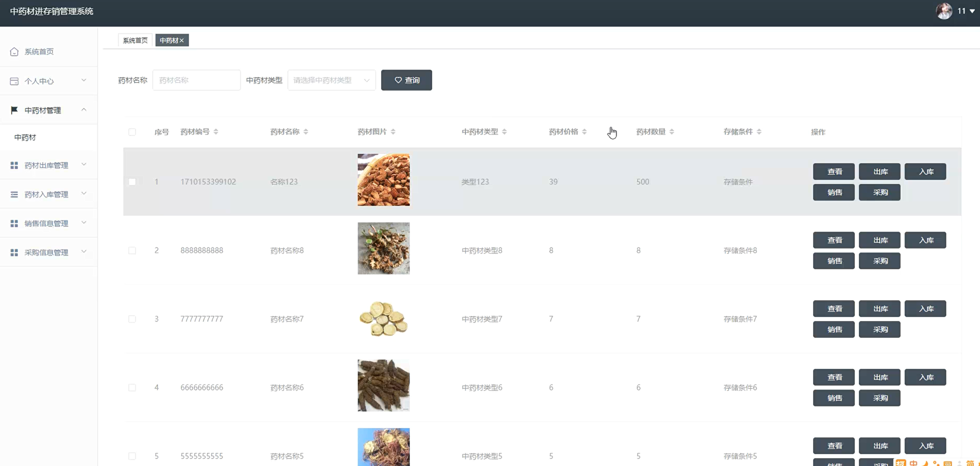Click the user avatar in top bar
The image size is (980, 466).
pyautogui.click(x=944, y=11)
